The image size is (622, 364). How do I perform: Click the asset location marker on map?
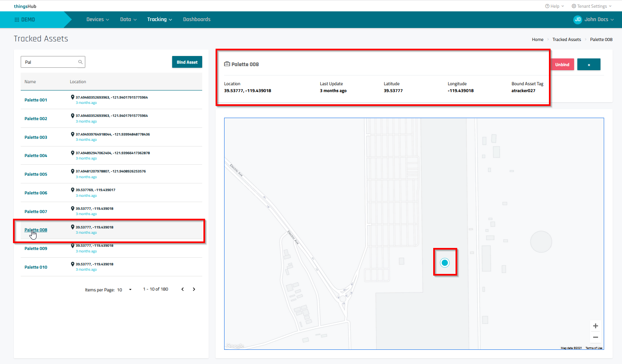[445, 263]
